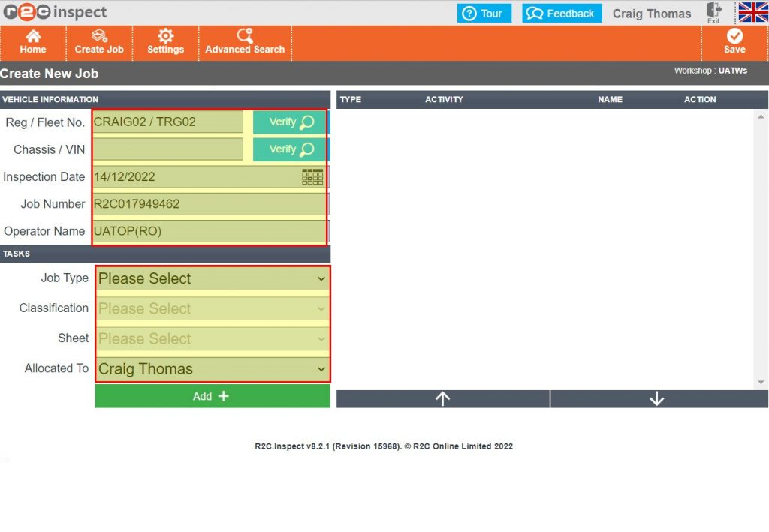Open the Feedback form
This screenshot has height=532, width=769.
(562, 14)
